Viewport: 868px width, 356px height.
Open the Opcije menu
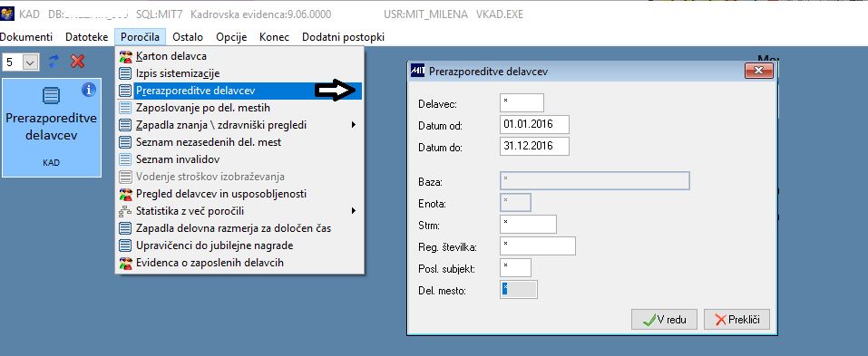231,37
